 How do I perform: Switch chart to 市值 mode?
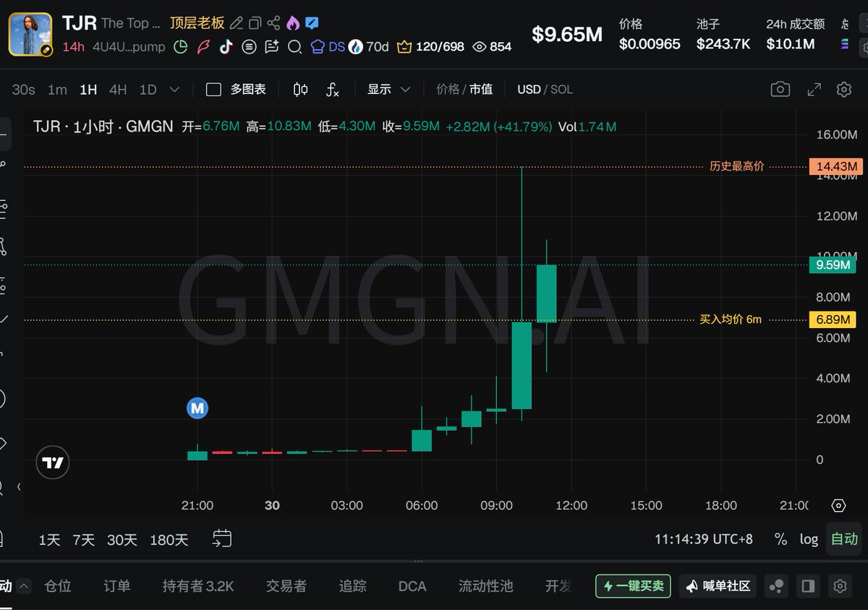point(481,90)
